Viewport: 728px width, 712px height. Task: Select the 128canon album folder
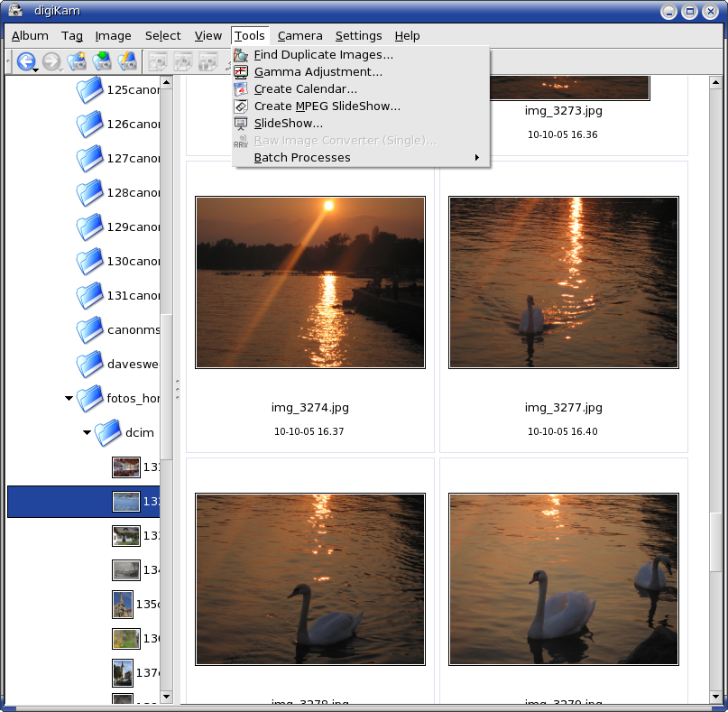click(118, 192)
